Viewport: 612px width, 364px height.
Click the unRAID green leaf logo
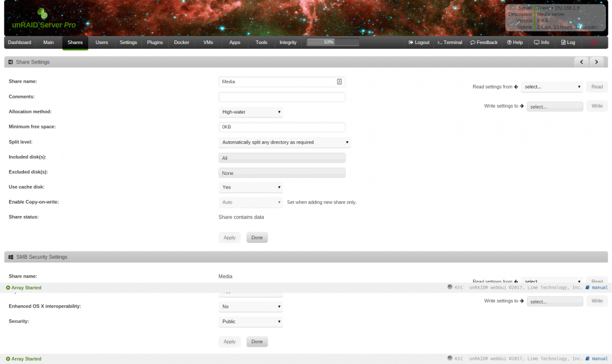pos(42,13)
